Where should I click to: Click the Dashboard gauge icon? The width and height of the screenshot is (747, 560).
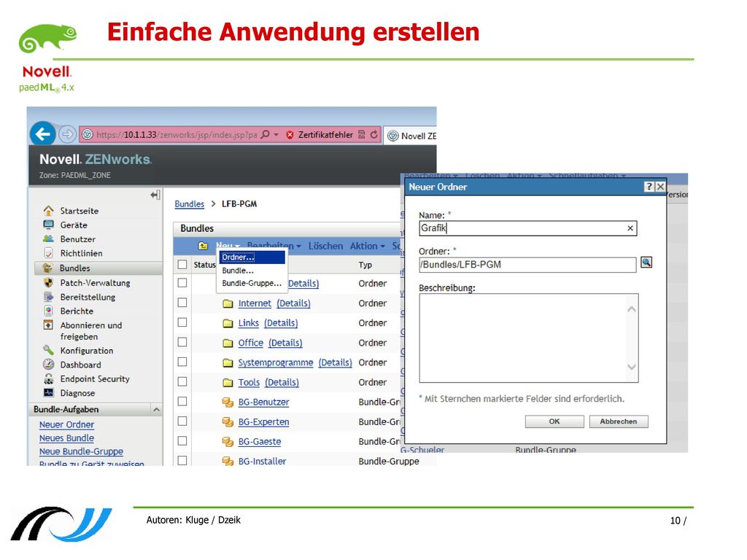pos(48,365)
